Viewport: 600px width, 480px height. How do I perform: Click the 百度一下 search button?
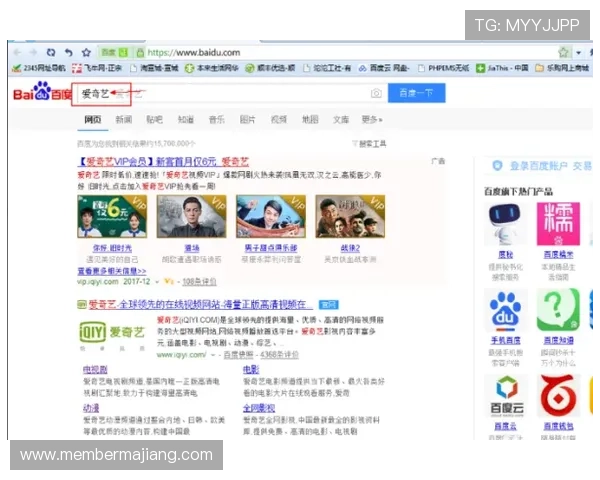(416, 93)
